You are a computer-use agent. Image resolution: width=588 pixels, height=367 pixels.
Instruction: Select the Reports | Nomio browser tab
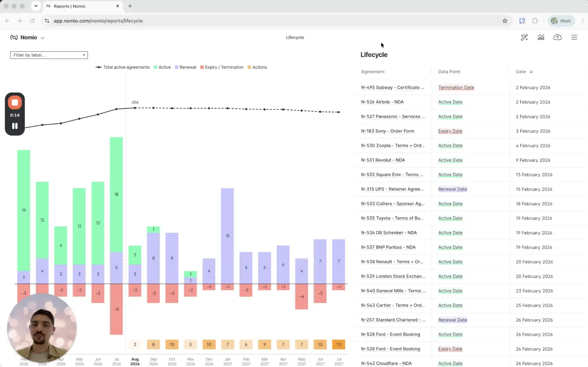click(x=83, y=6)
